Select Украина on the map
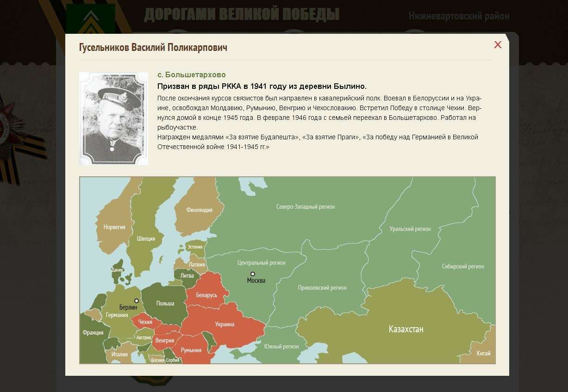 point(225,324)
